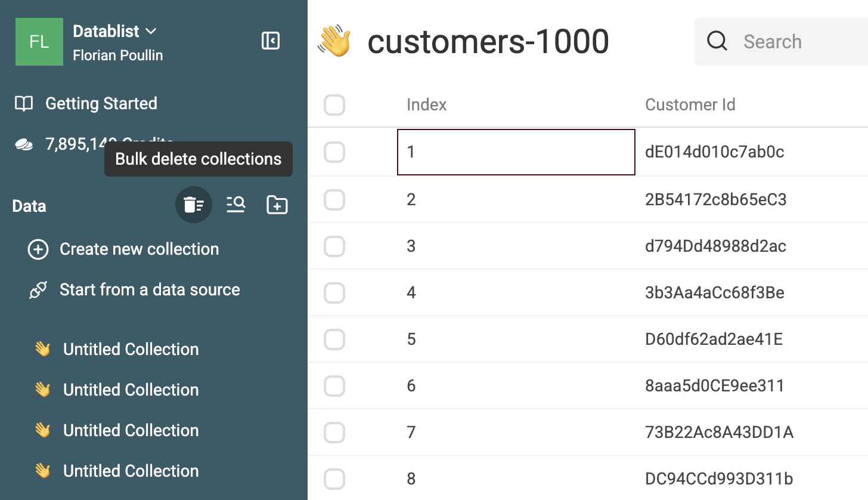Click customer id 3b3Aa4aCc68f3Be
Screen dimensions: 868x500
(x=715, y=292)
